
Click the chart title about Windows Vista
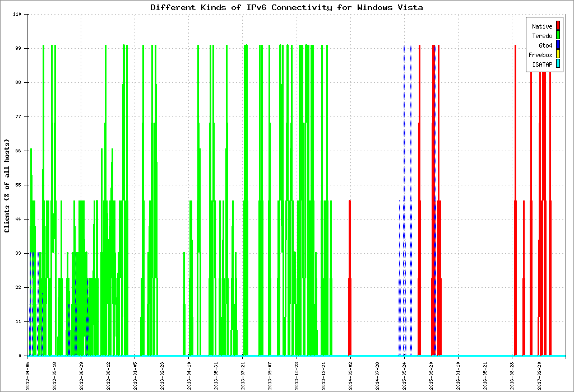pyautogui.click(x=286, y=7)
